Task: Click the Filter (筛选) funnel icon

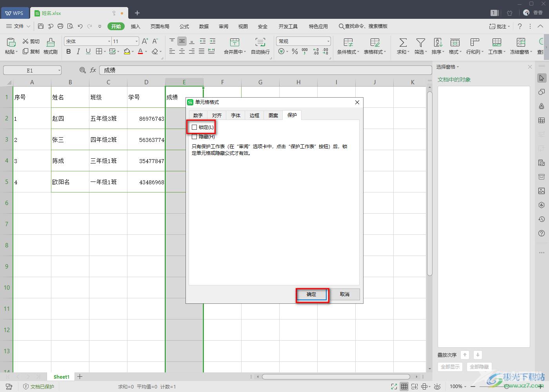Action: pos(421,42)
